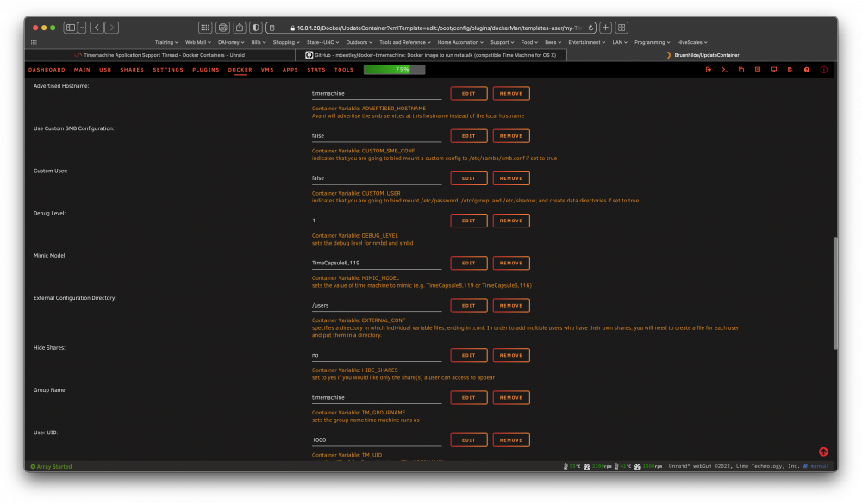Viewport: 862px width, 504px height.
Task: Open the Settings menu item
Action: point(168,70)
